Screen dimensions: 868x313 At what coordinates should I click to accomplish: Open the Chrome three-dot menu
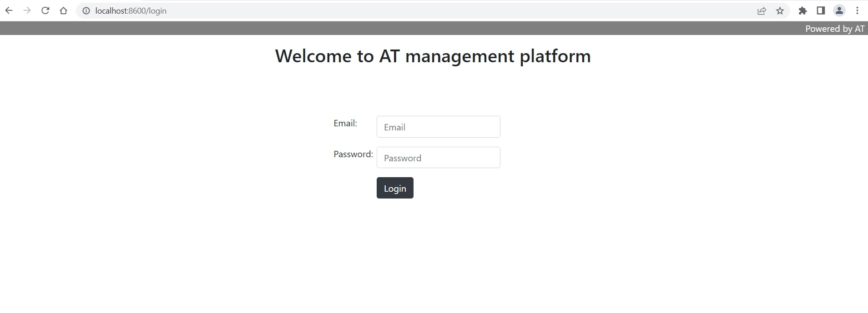pos(857,10)
